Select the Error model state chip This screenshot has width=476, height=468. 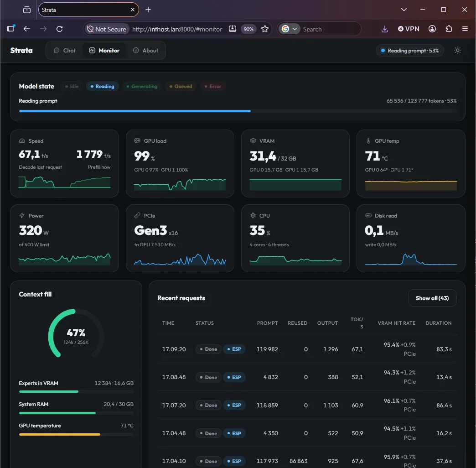pos(213,86)
